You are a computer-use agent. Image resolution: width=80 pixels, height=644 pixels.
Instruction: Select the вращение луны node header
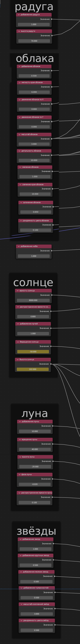(x=35, y=440)
